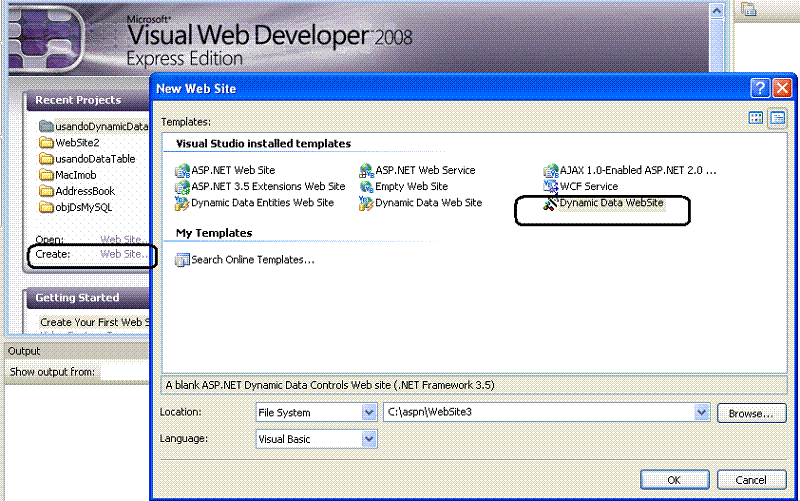Viewport: 800px width, 501px height.
Task: Click the AddressBook project name
Action: (x=85, y=191)
